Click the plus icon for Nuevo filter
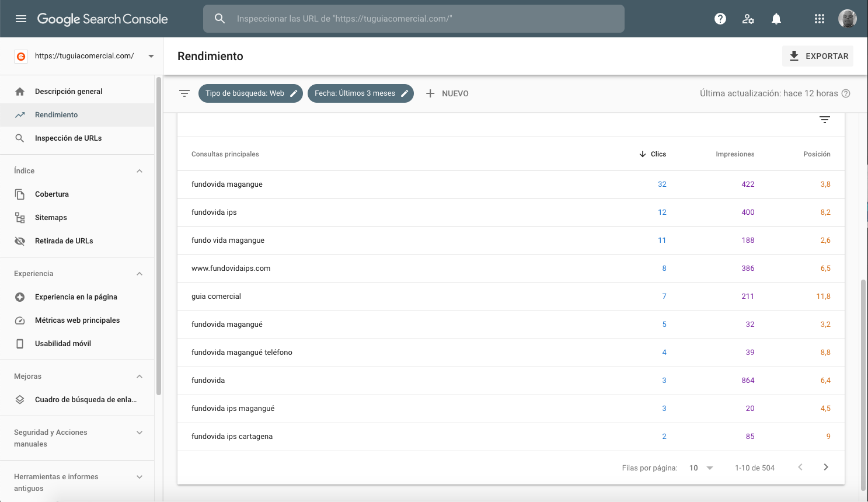This screenshot has width=868, height=502. click(430, 93)
